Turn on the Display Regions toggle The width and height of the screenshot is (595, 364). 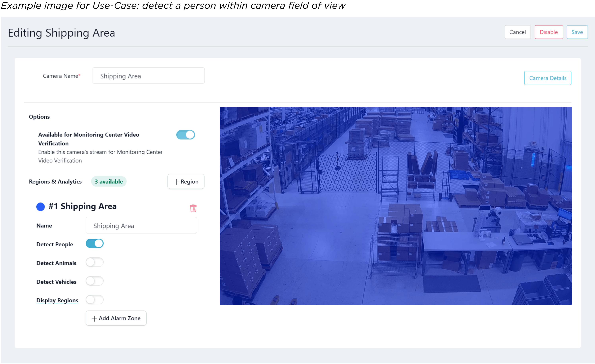[x=95, y=300]
